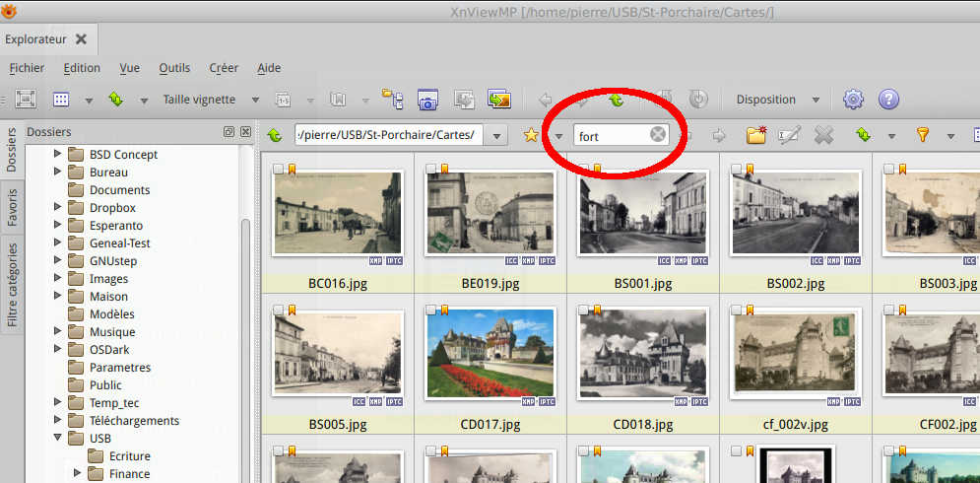The image size is (980, 483).
Task: Tick the checkbox on BS002.jpg
Action: click(x=737, y=169)
